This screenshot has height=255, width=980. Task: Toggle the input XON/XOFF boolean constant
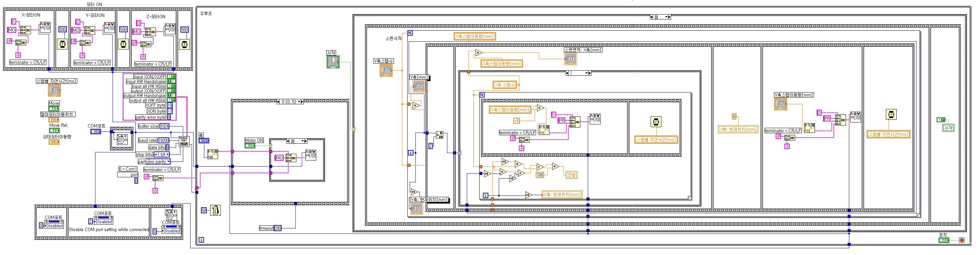[x=171, y=76]
